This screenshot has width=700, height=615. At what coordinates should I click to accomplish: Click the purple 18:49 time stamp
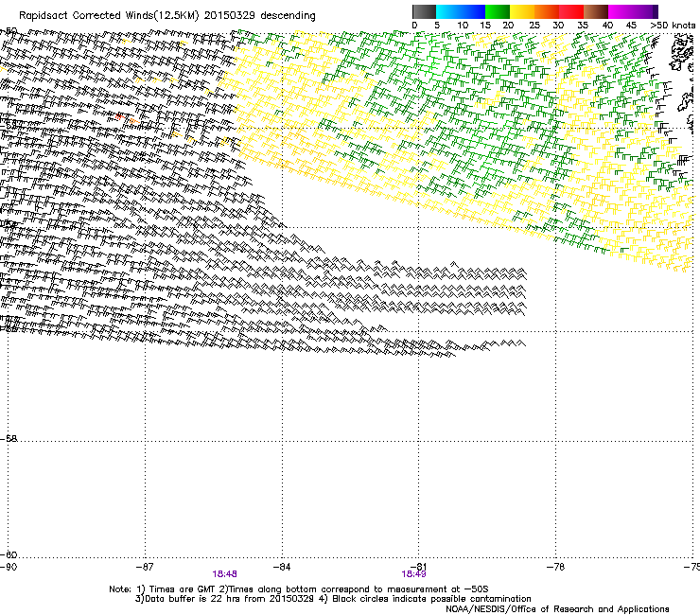point(413,574)
